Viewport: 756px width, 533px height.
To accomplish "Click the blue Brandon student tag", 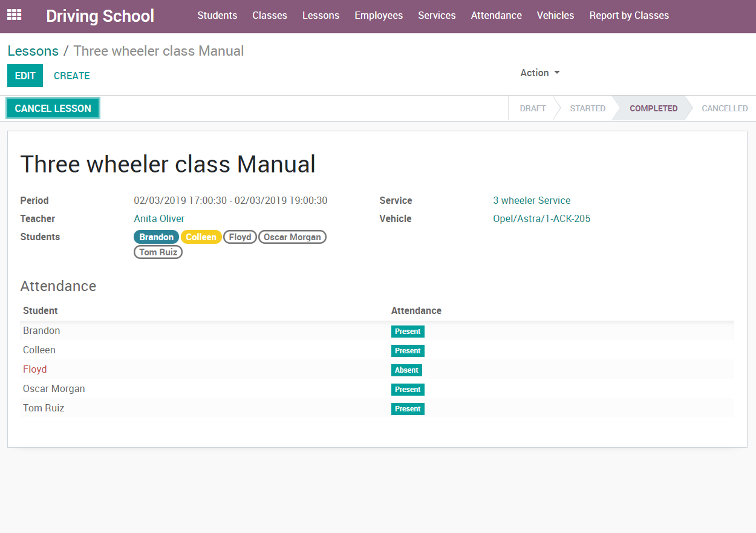I will coord(156,237).
